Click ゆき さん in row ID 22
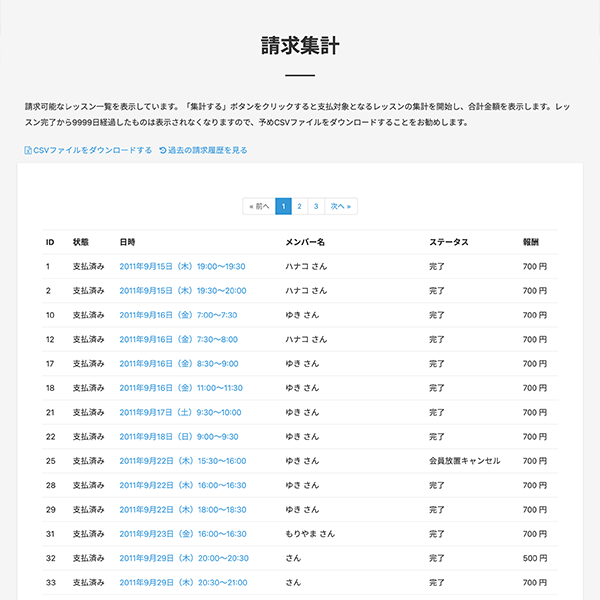This screenshot has width=600, height=600. pos(302,437)
